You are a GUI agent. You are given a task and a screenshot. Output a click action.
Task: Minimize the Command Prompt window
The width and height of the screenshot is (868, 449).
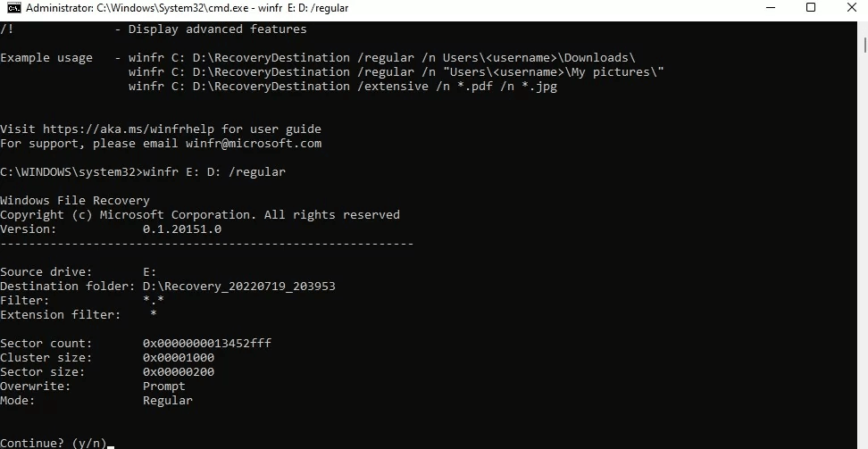click(771, 8)
